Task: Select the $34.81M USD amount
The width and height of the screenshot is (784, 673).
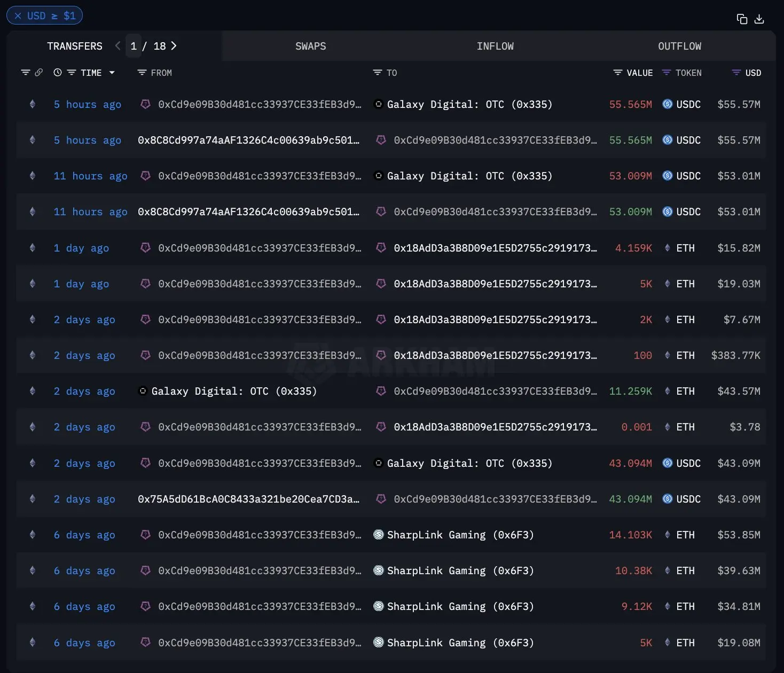Action: 739,606
